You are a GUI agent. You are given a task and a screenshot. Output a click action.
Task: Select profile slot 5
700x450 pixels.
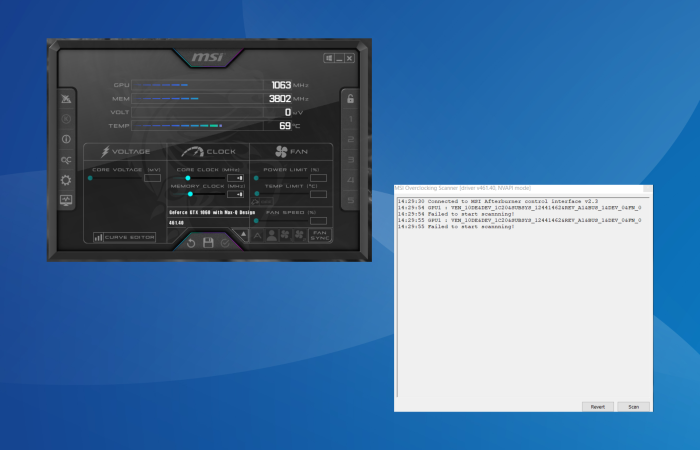[x=350, y=200]
